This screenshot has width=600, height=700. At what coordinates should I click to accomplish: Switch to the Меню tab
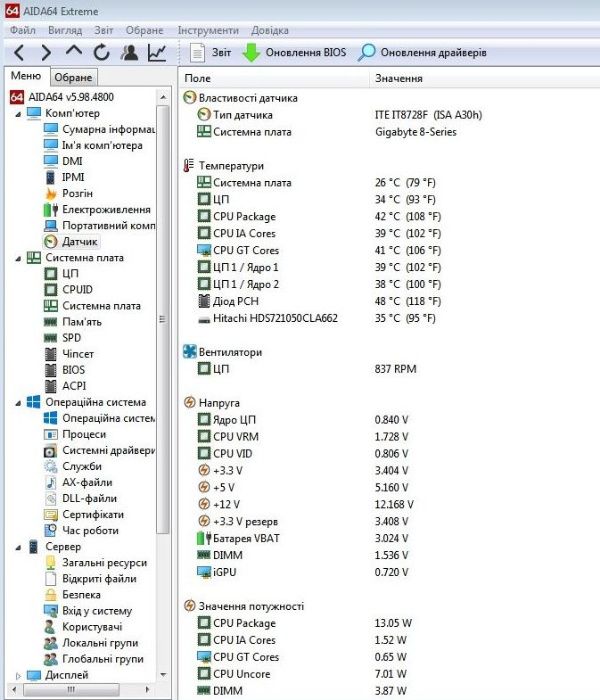click(x=26, y=76)
